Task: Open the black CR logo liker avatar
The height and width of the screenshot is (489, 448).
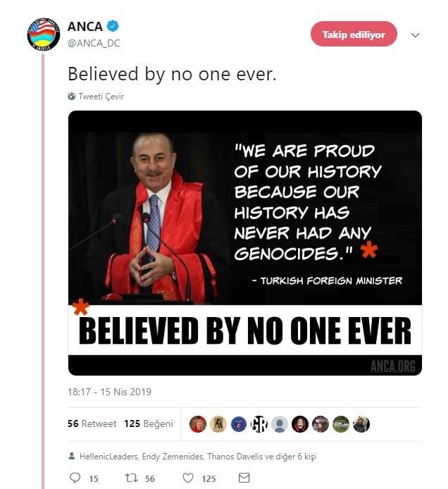Action: [259, 423]
